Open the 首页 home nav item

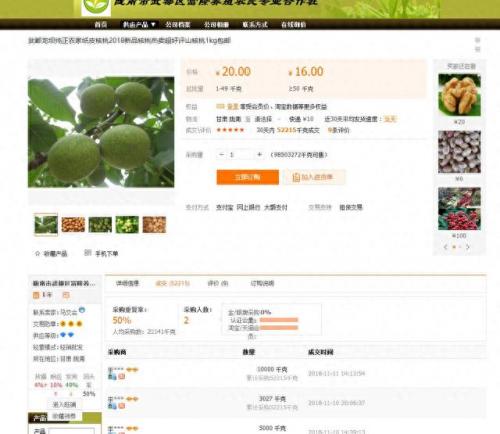101,24
